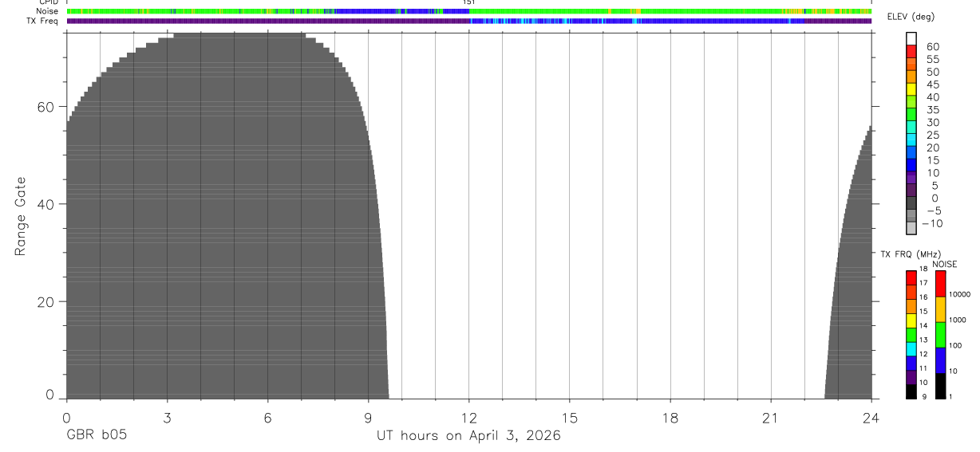Click the "55" label on the ELEV legend
This screenshot has width=980, height=452.
click(933, 59)
